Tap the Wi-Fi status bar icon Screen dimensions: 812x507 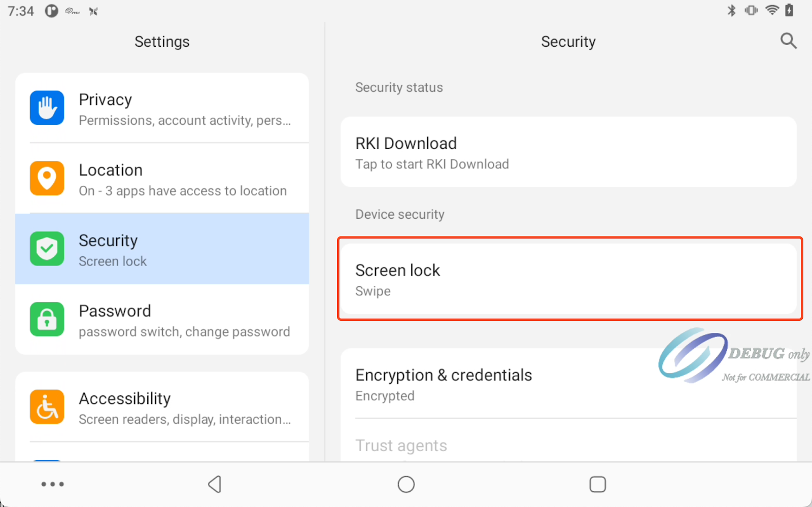772,10
